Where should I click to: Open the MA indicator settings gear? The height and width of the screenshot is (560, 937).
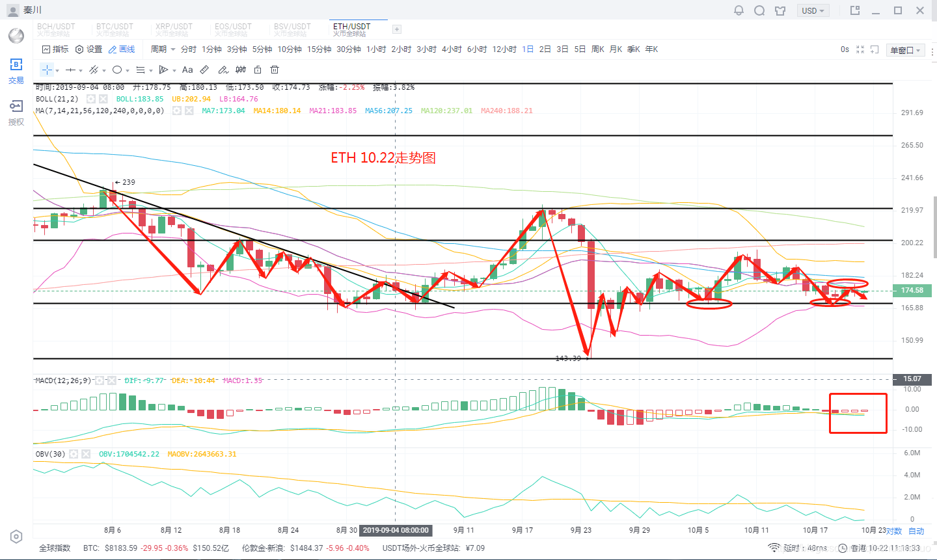(x=176, y=111)
